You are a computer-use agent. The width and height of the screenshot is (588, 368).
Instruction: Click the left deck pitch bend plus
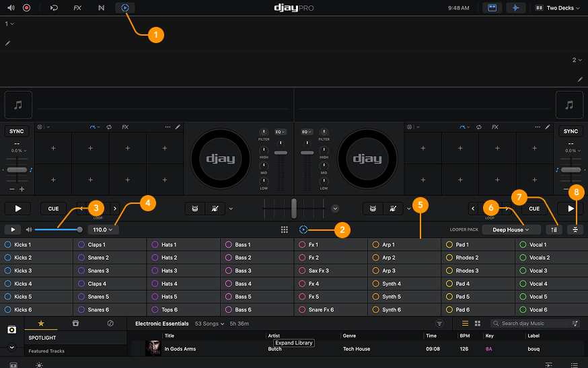(x=22, y=189)
